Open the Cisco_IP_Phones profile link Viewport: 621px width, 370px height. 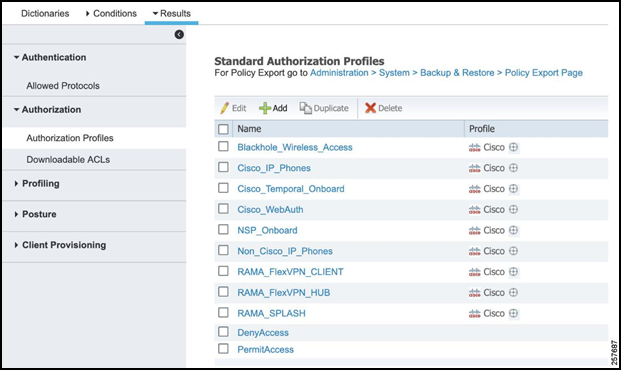[274, 168]
